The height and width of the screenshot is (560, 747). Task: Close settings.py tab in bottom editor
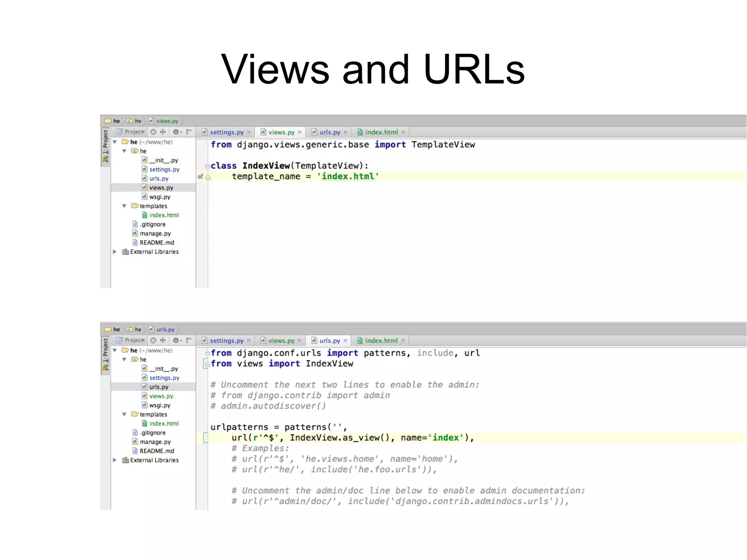click(x=249, y=341)
